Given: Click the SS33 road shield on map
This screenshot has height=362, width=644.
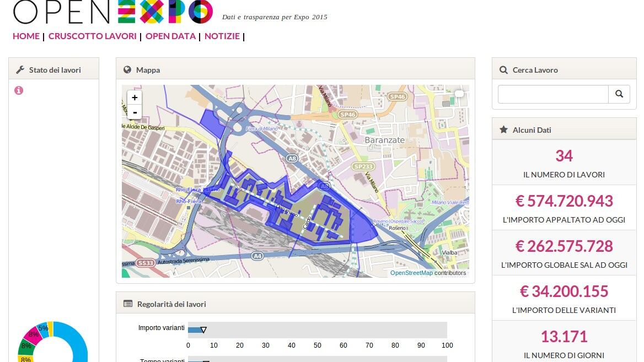Looking at the screenshot, I should [x=146, y=263].
